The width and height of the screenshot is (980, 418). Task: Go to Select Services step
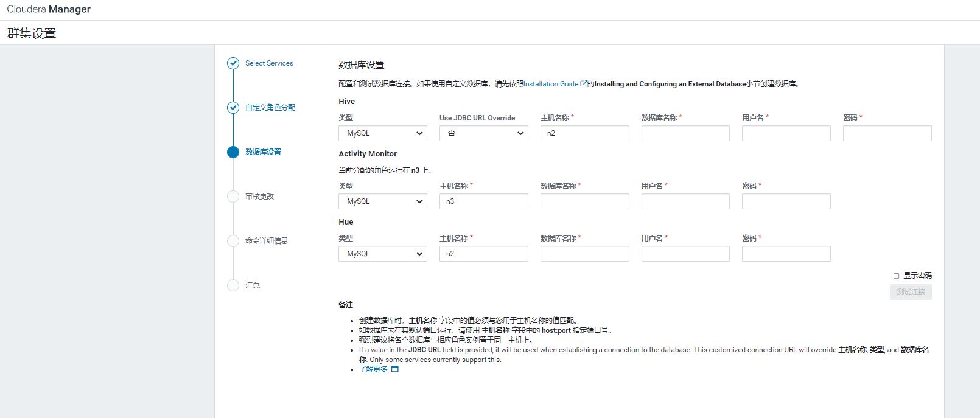coord(269,63)
